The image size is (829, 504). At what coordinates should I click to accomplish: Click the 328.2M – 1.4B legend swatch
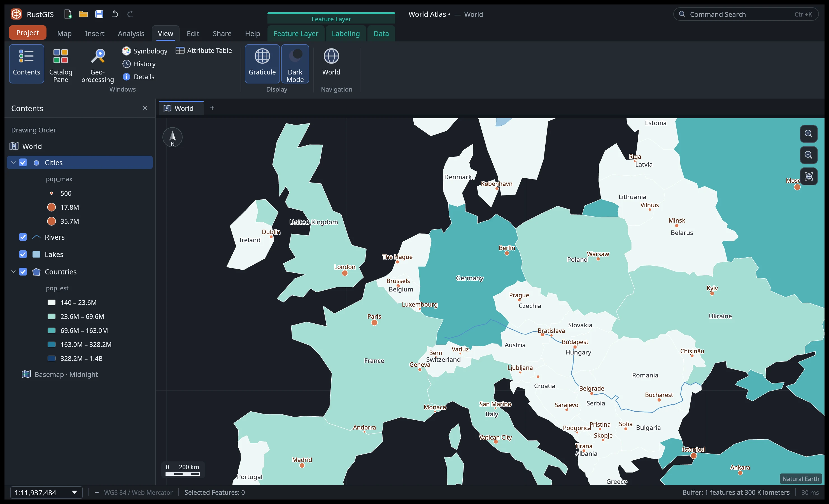[52, 358]
